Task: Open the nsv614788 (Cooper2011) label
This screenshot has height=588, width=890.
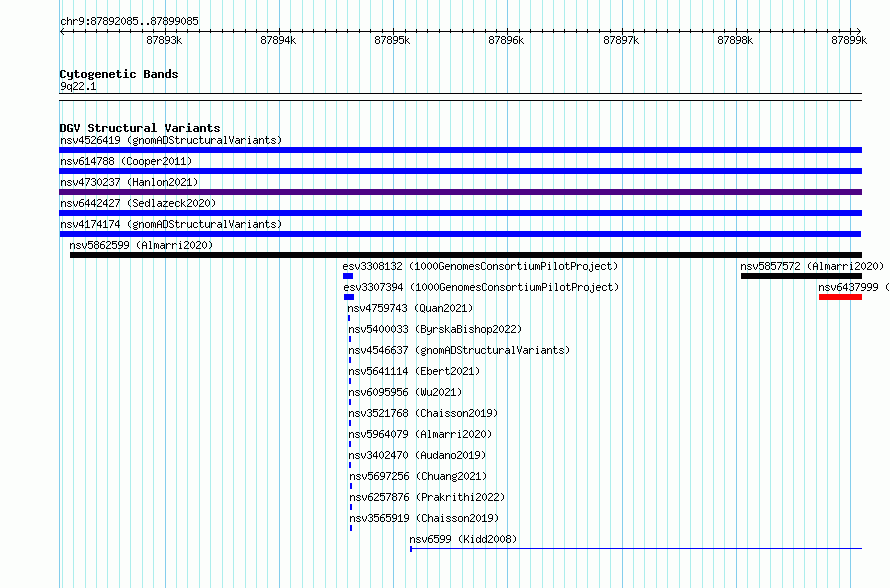Action: pos(126,161)
